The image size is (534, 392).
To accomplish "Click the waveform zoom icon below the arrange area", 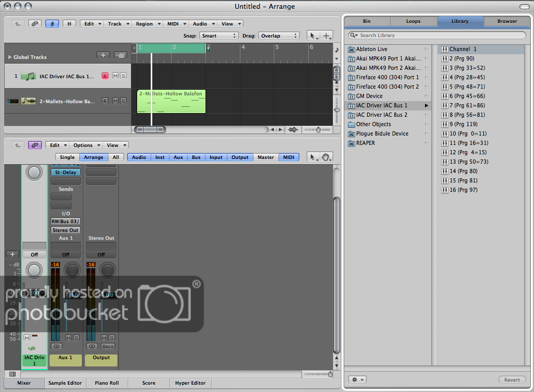I will coord(293,130).
